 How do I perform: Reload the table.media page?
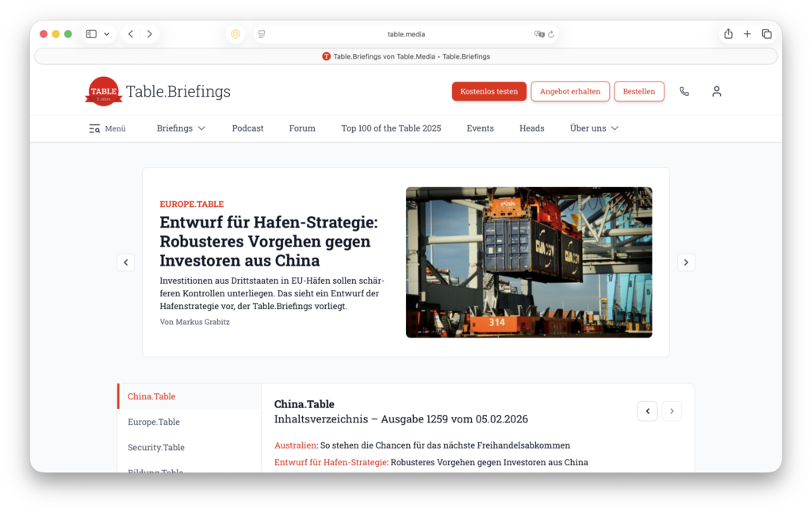551,33
